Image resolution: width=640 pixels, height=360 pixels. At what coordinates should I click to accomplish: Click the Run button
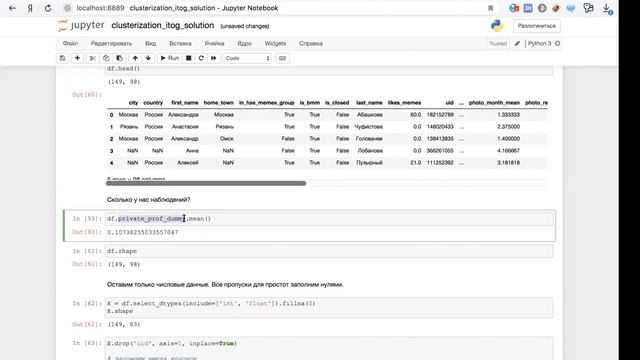pyautogui.click(x=169, y=58)
